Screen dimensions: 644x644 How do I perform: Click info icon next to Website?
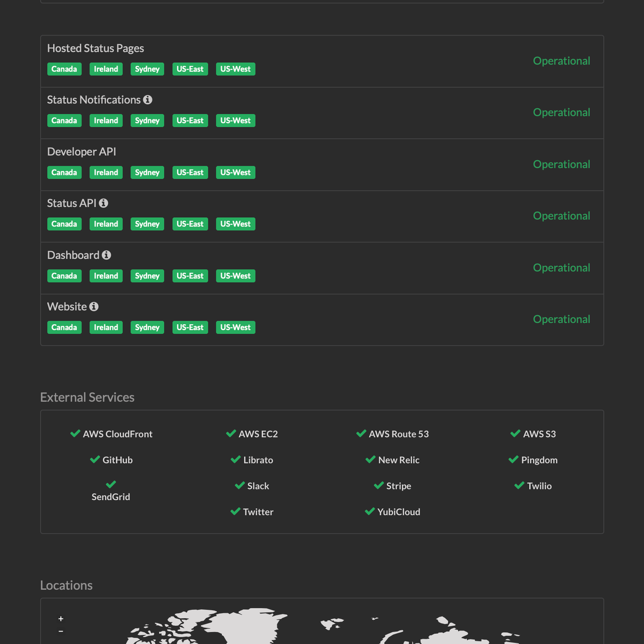click(x=94, y=306)
